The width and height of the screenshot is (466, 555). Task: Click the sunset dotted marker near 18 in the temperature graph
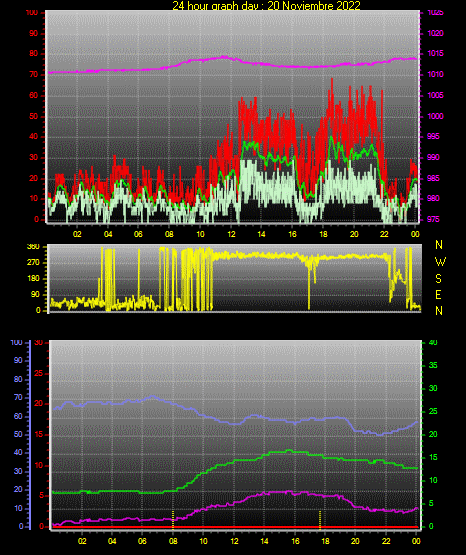(320, 520)
